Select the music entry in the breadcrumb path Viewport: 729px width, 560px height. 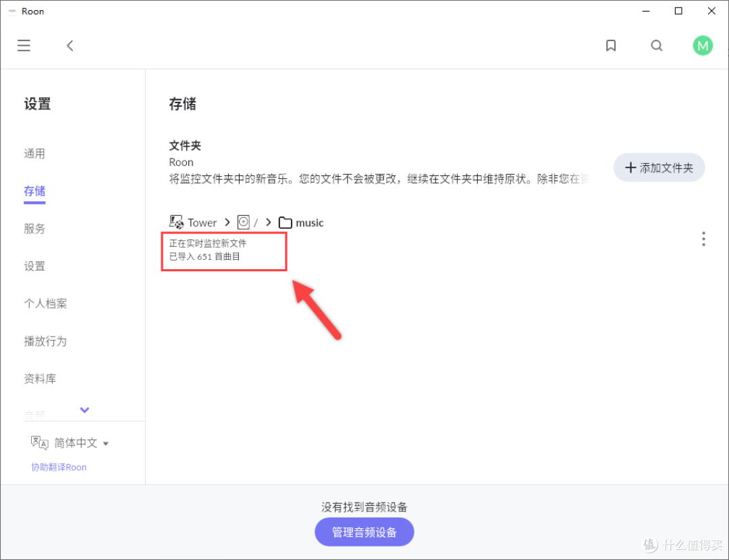(309, 222)
